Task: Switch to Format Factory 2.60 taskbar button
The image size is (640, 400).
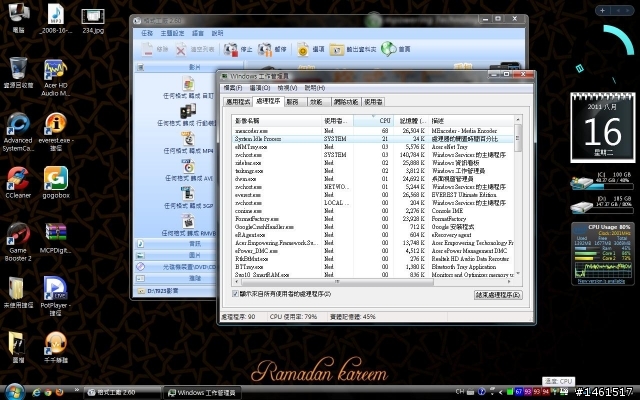Action: [122, 392]
